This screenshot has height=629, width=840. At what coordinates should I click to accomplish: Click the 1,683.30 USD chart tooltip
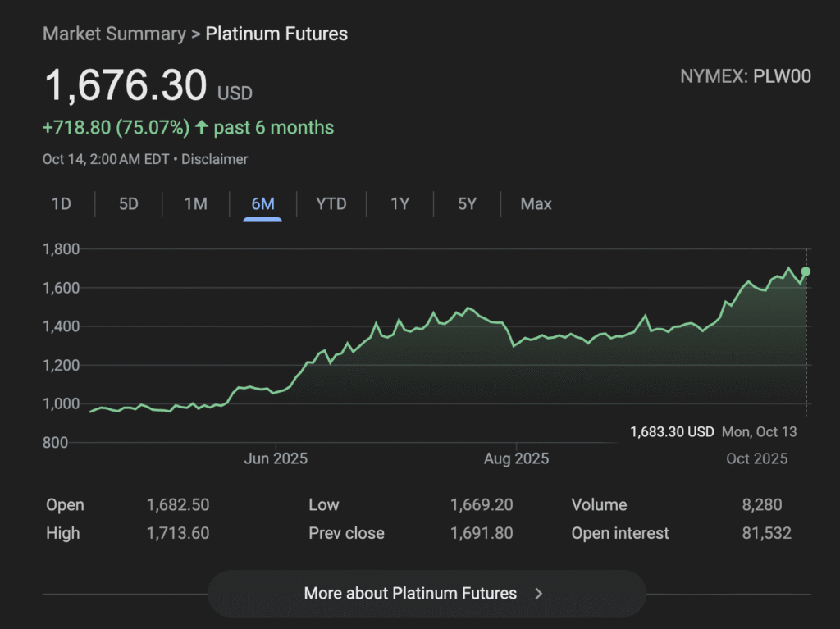672,431
